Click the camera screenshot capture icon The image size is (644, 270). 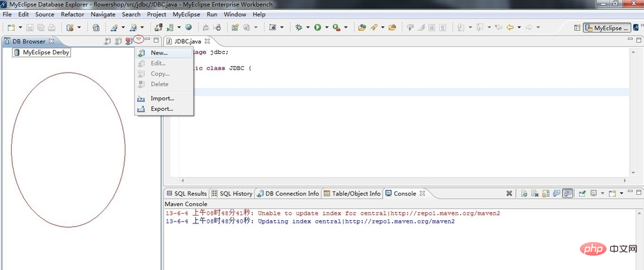[273, 28]
